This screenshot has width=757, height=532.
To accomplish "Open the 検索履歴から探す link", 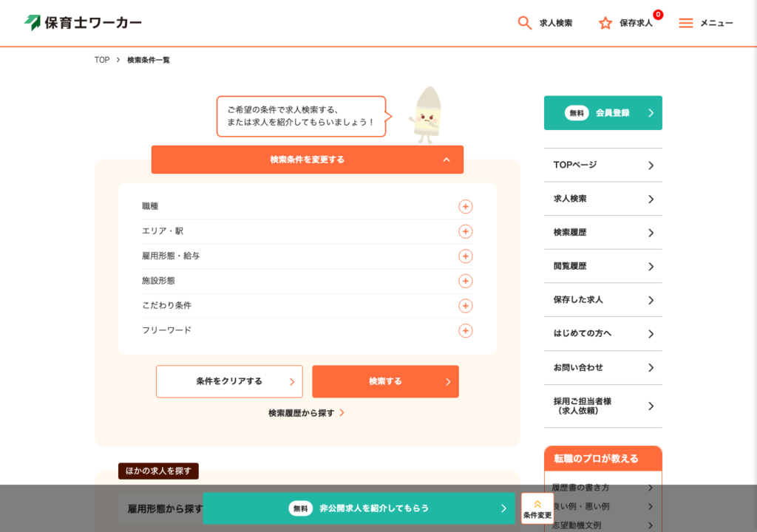I will click(306, 413).
